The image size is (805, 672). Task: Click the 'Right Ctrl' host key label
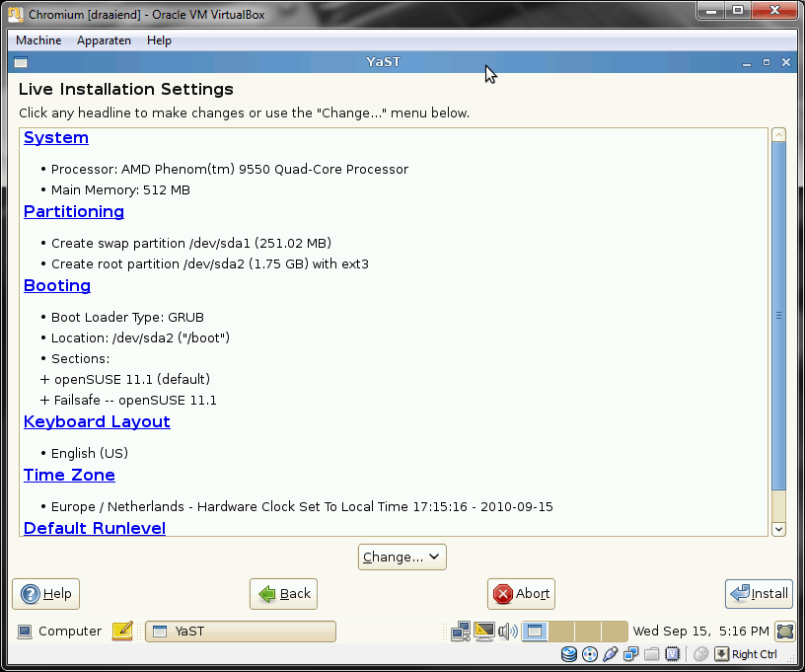pos(754,654)
